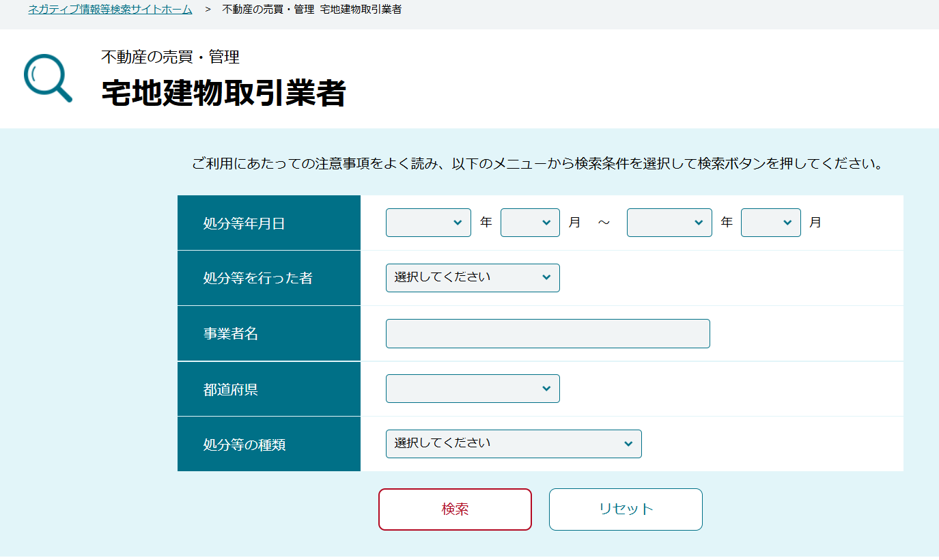This screenshot has width=939, height=560.
Task: Open the 処分等の種類 dropdown
Action: pos(514,444)
